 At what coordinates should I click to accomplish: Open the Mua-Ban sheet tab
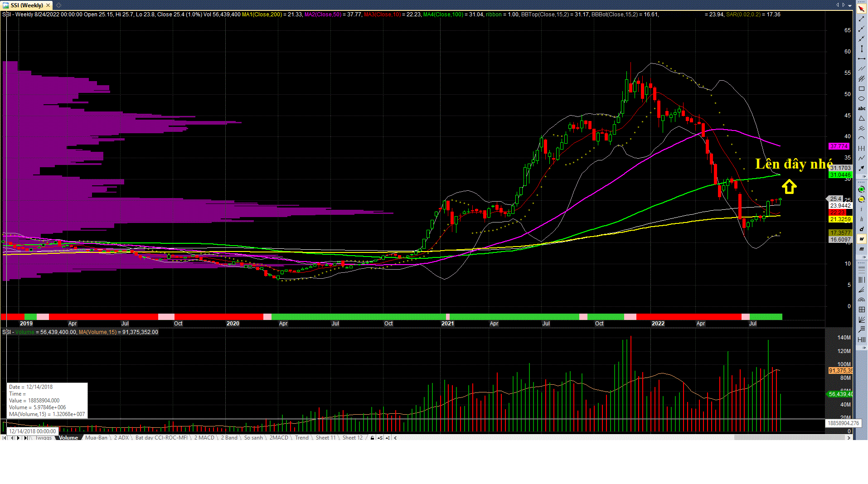(96, 438)
